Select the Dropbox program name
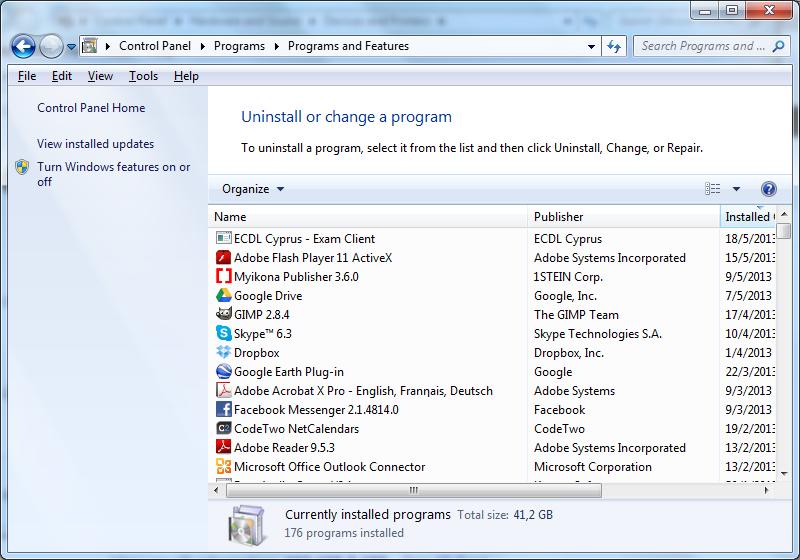The height and width of the screenshot is (560, 800). point(256,352)
